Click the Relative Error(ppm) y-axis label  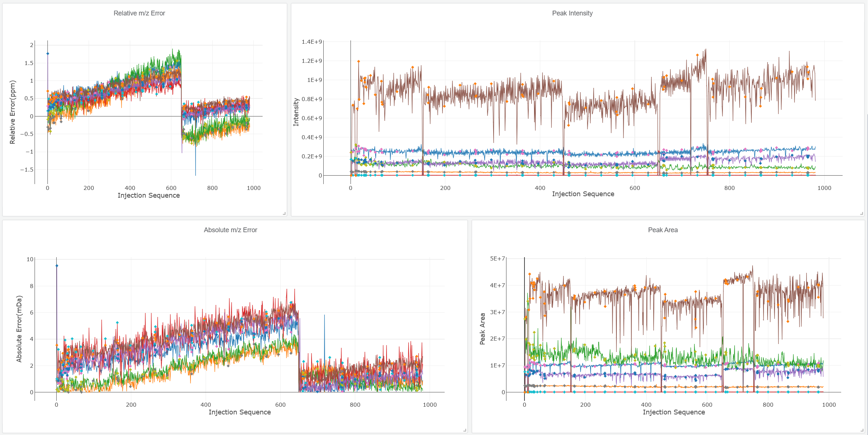pos(13,112)
